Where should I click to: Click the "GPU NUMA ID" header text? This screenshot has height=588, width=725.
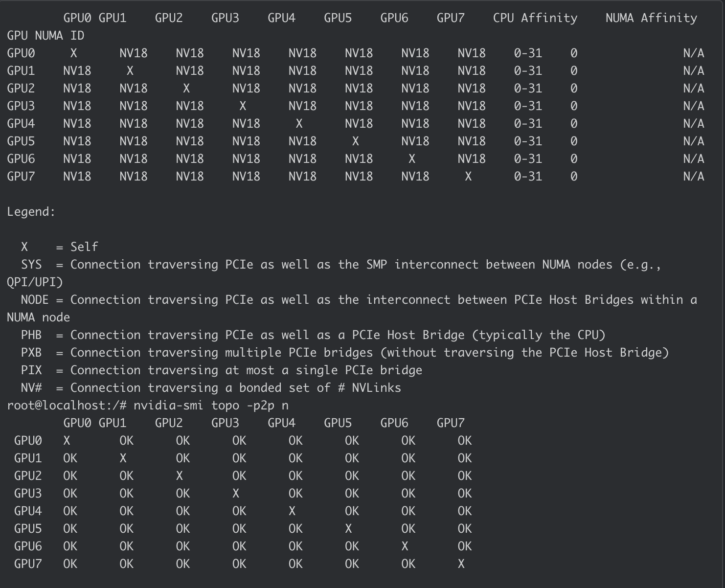click(45, 36)
